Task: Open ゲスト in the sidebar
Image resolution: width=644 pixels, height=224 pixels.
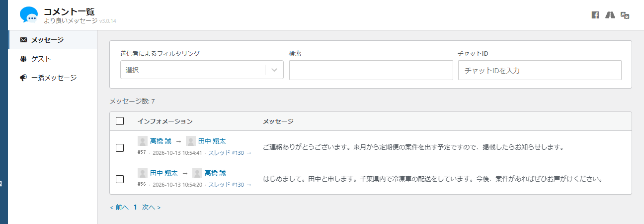Action: pos(53,59)
